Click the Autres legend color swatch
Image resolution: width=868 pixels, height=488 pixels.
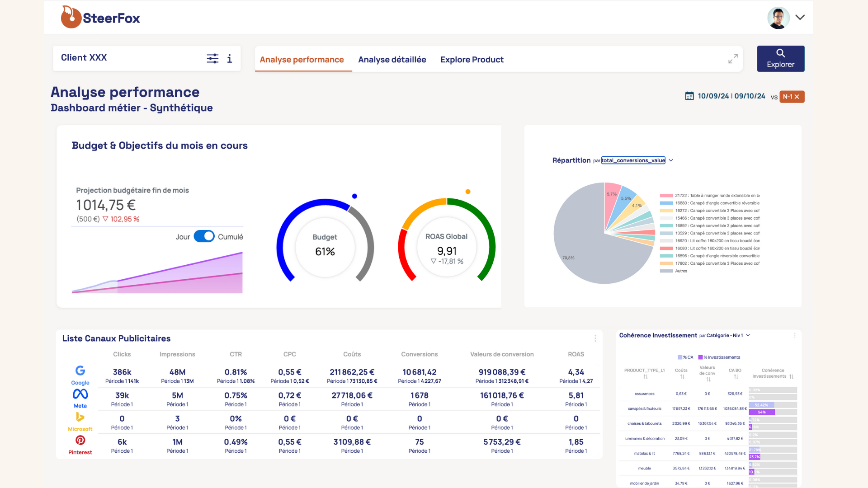pyautogui.click(x=666, y=271)
